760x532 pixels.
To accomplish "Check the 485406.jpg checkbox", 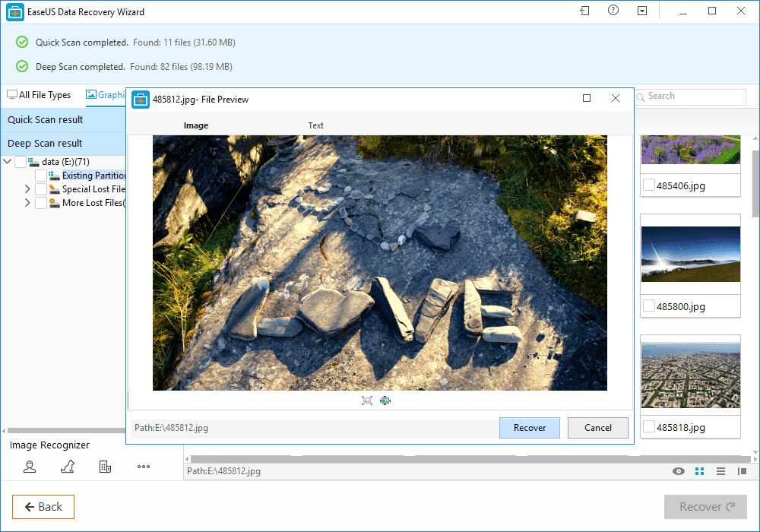I will click(649, 185).
